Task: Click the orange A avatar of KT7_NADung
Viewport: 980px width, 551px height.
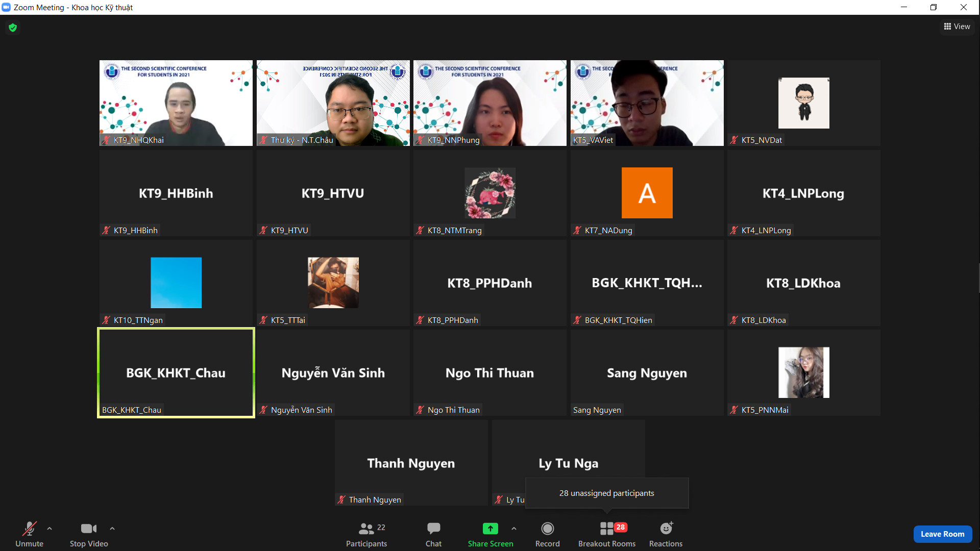Action: click(x=647, y=193)
